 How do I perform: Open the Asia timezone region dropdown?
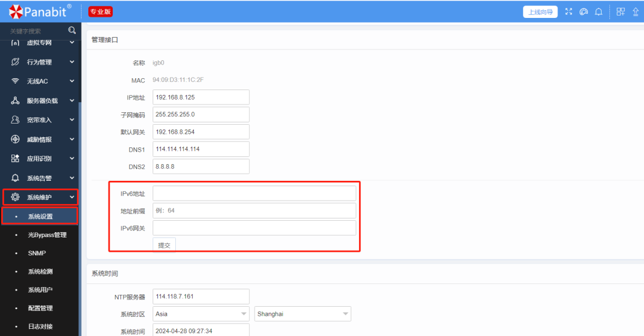(201, 314)
